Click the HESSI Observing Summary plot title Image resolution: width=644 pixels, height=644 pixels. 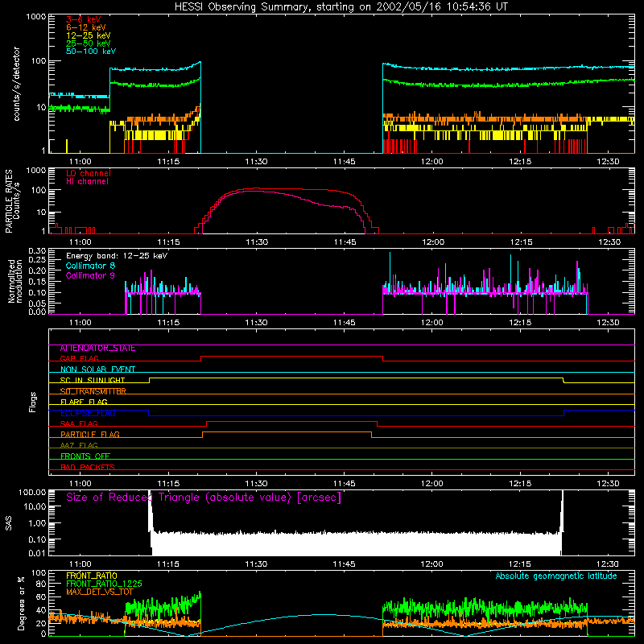tap(341, 7)
